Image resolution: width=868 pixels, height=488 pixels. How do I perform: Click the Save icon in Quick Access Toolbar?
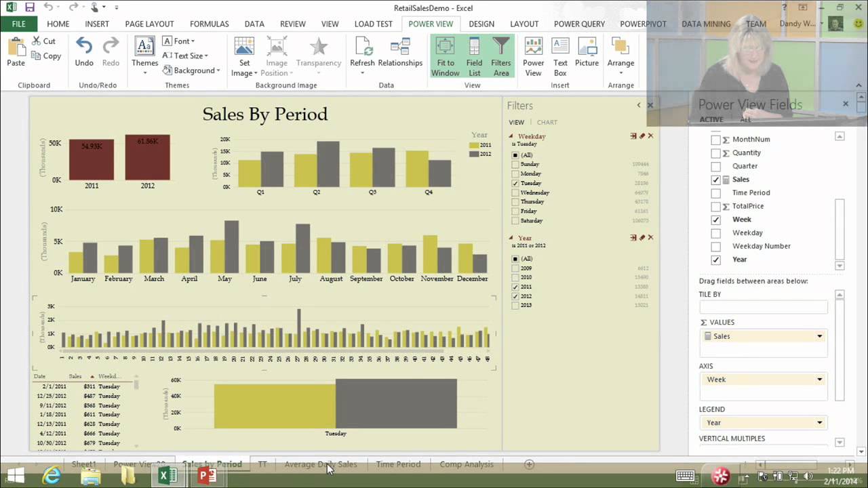point(29,7)
